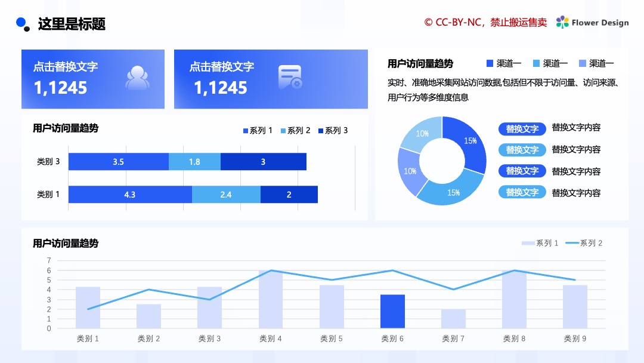Click the Flower Design logo icon
Viewport: 644px width, 363px height.
coord(562,22)
